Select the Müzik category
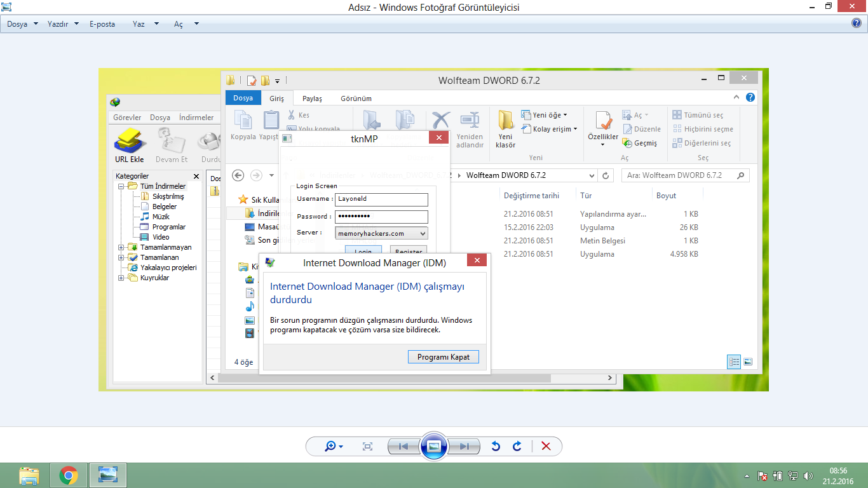The height and width of the screenshot is (488, 868). (161, 217)
